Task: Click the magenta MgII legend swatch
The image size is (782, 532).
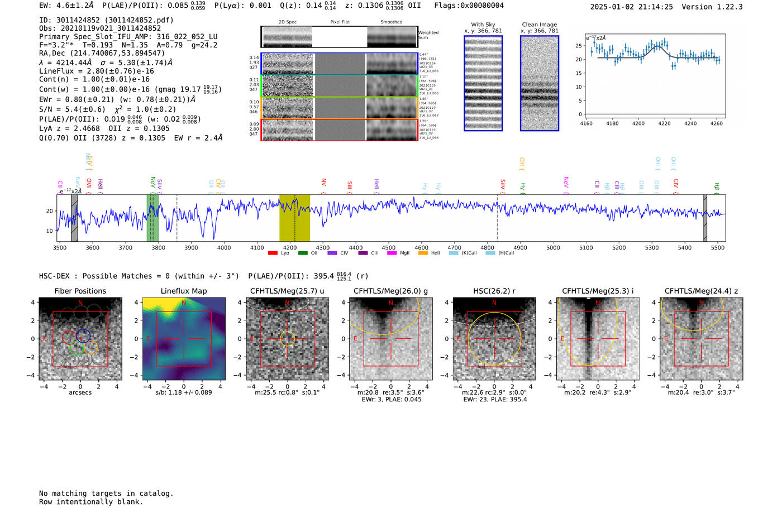Action: pyautogui.click(x=392, y=253)
